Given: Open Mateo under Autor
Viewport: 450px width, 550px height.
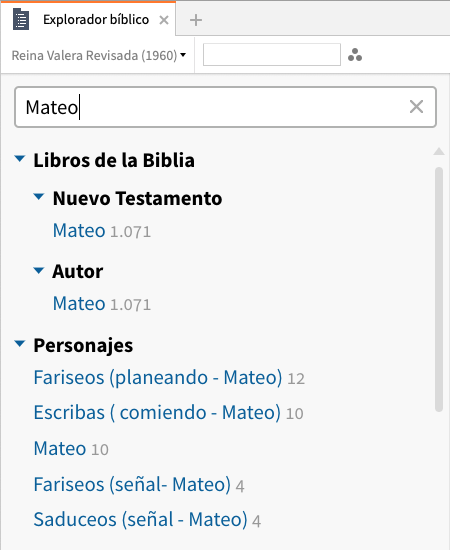Looking at the screenshot, I should (79, 304).
